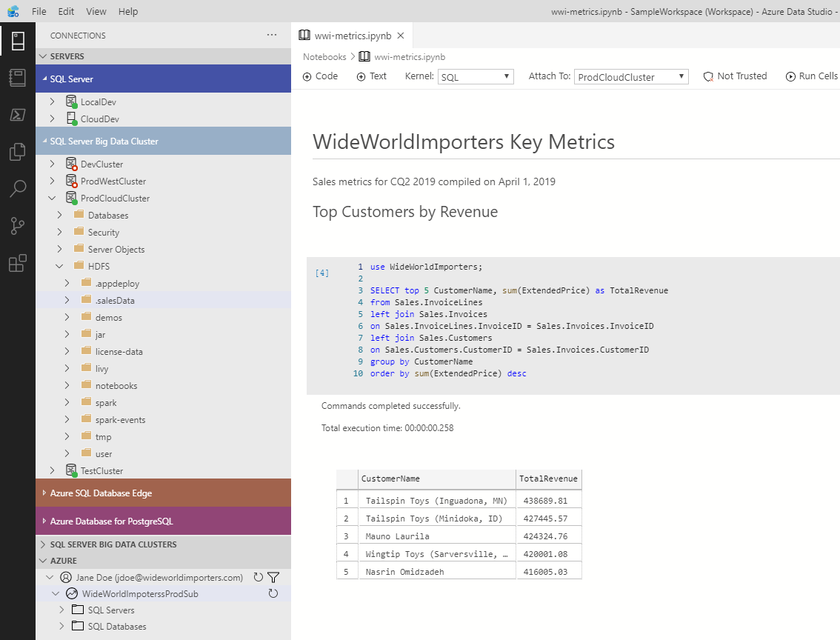Open the Attach To dropdown
The image size is (840, 640).
(x=630, y=76)
